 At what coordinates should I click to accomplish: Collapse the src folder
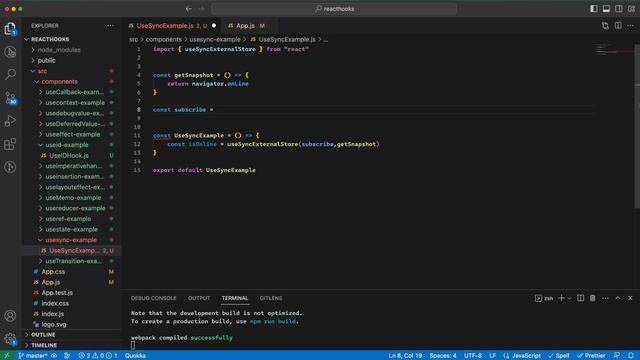[71, 71]
